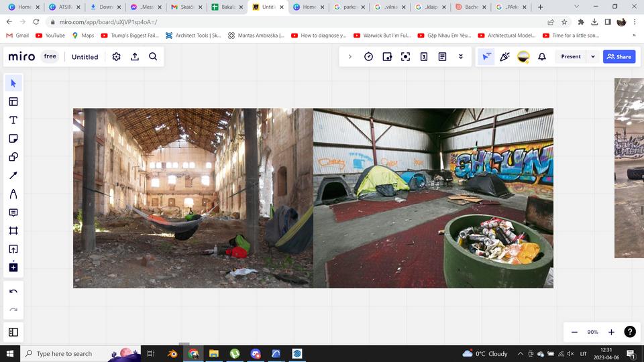The image size is (644, 362).
Task: Open the Voting tool
Action: pyautogui.click(x=387, y=56)
